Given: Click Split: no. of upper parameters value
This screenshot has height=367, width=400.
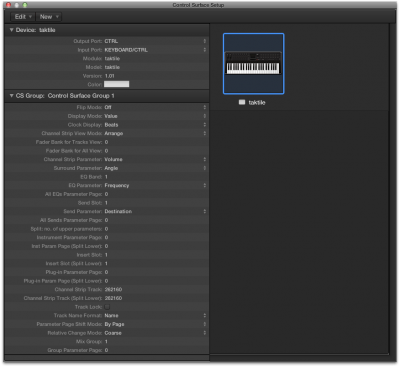Looking at the screenshot, I should pyautogui.click(x=106, y=229).
